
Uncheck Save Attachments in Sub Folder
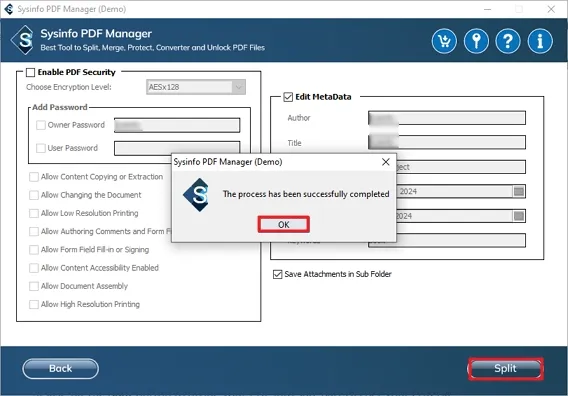click(x=277, y=274)
